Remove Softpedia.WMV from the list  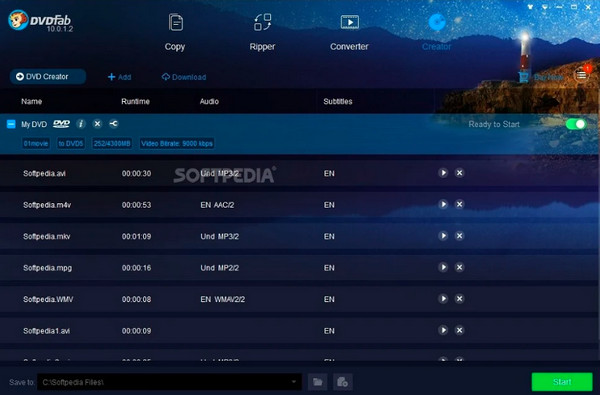460,299
